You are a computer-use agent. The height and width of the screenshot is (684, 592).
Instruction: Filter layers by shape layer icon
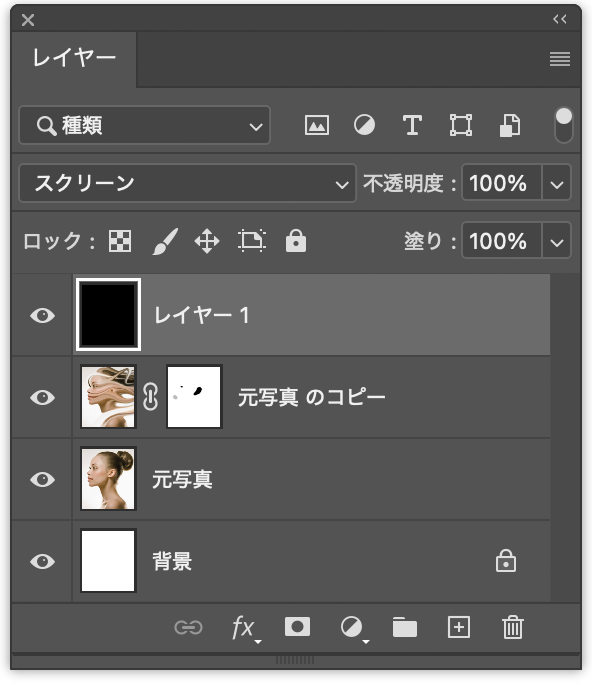point(461,126)
